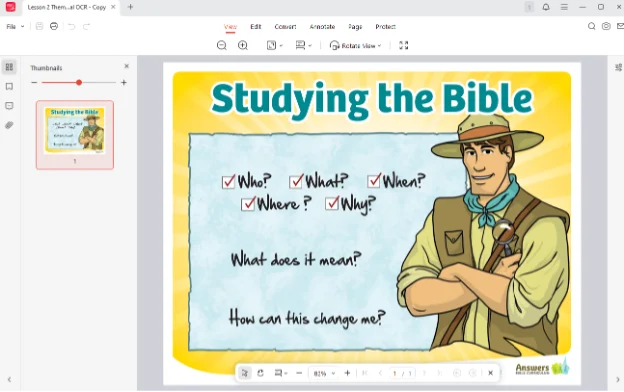The image size is (624, 392).
Task: Click the Zoom In icon in View ribbon
Action: pos(243,45)
